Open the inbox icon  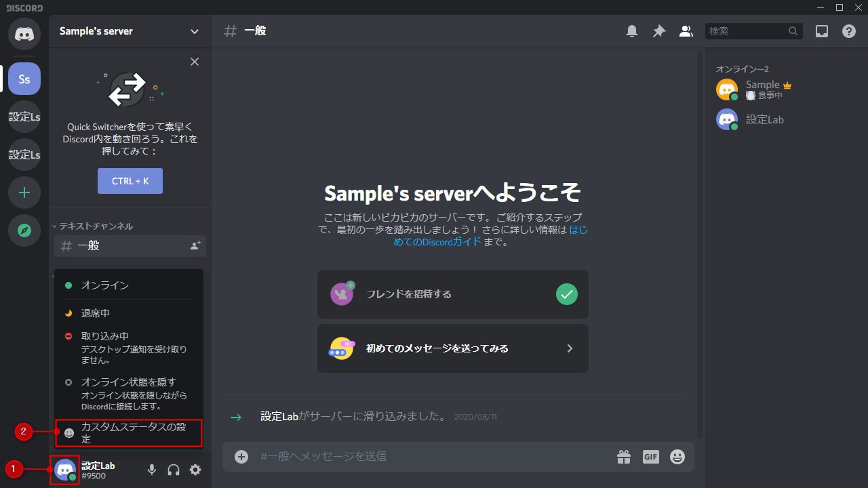pos(822,31)
